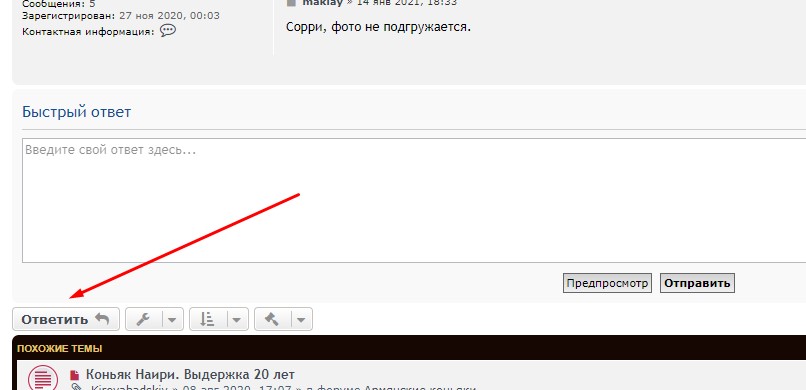Click the Отправить submit button
This screenshot has height=390, width=806.
coord(697,283)
